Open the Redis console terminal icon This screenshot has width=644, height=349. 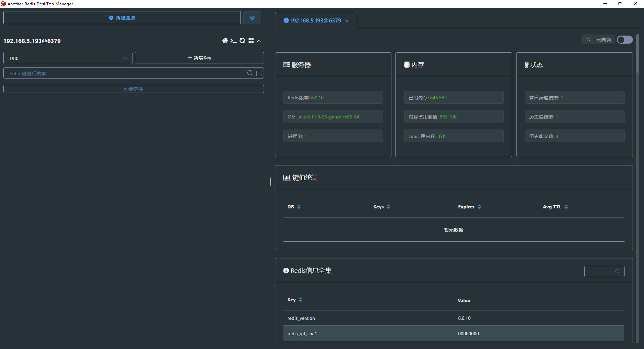[x=233, y=41]
